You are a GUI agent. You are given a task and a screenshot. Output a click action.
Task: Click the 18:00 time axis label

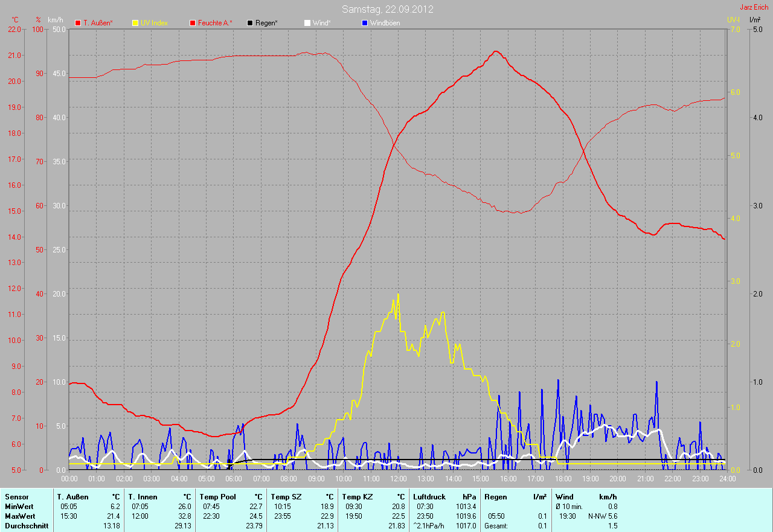[x=563, y=479]
